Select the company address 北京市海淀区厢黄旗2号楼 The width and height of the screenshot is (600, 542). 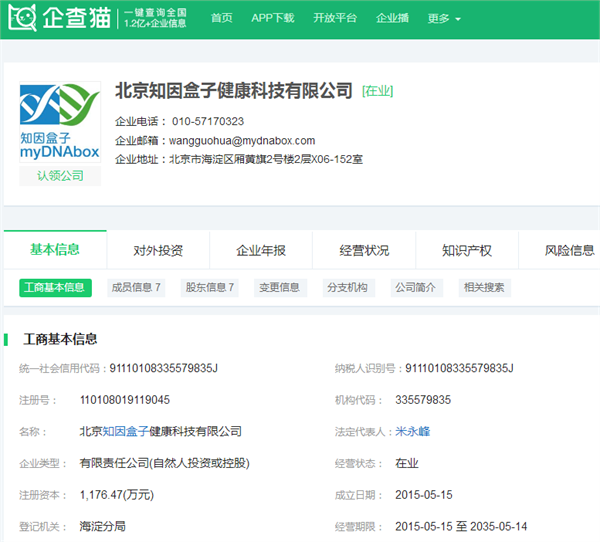point(266,159)
